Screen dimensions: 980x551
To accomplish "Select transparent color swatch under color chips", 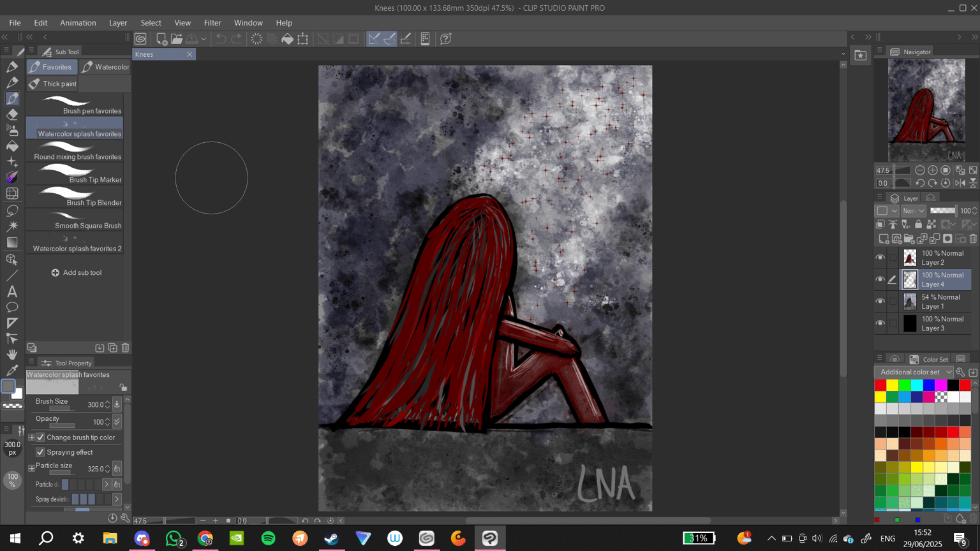I will pyautogui.click(x=12, y=406).
